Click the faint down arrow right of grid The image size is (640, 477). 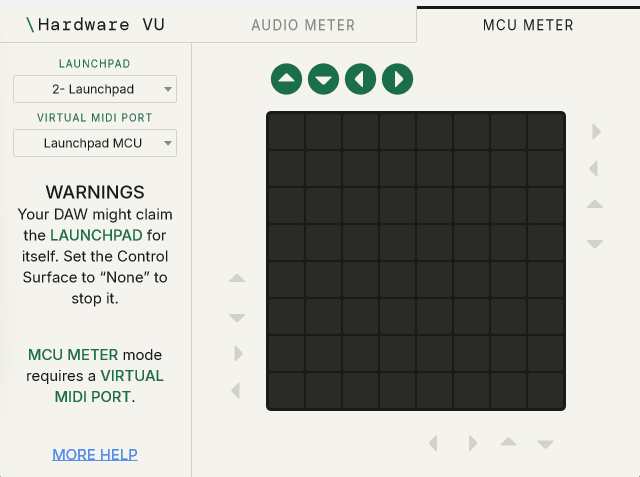coord(595,244)
